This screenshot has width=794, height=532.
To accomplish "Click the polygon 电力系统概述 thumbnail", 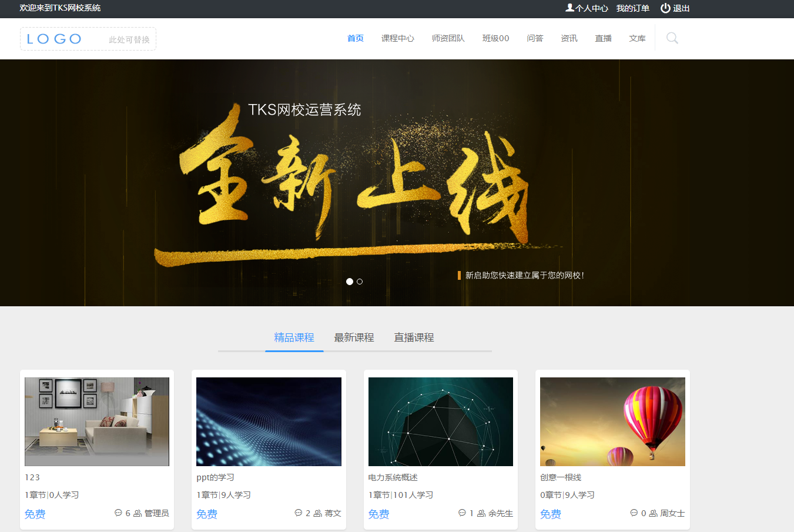I will click(441, 421).
